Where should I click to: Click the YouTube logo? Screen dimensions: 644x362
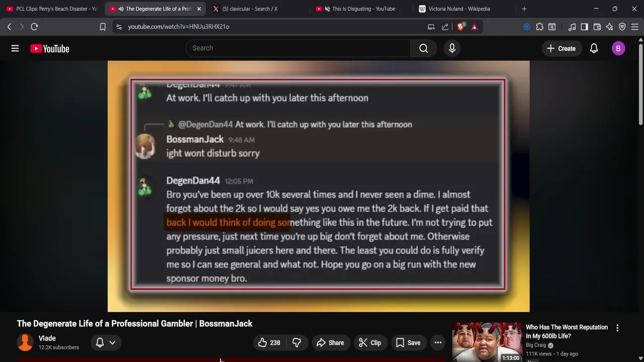[49, 49]
